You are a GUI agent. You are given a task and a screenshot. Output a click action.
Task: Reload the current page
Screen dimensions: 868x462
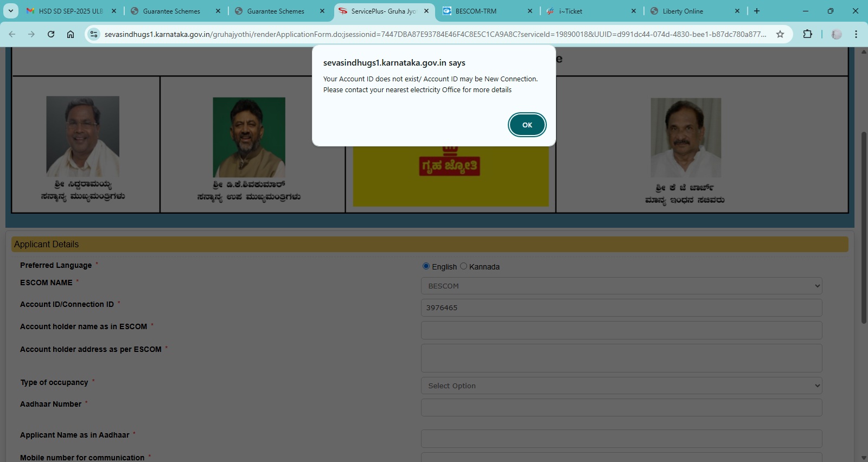coord(51,34)
